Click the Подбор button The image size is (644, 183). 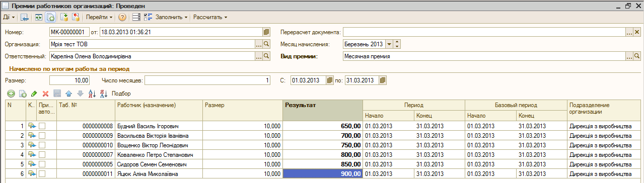(121, 94)
